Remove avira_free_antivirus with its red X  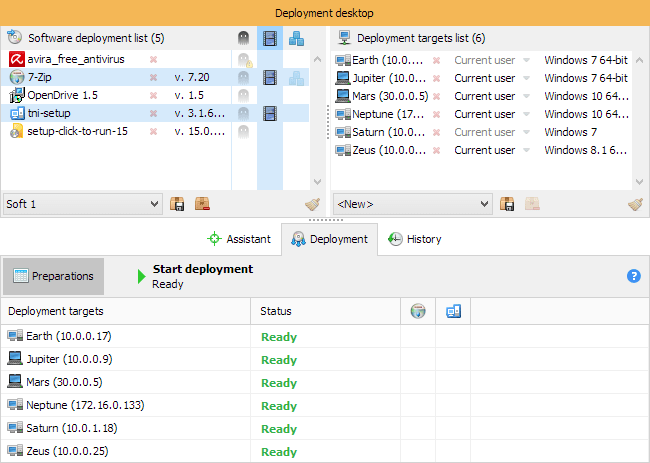pos(153,60)
